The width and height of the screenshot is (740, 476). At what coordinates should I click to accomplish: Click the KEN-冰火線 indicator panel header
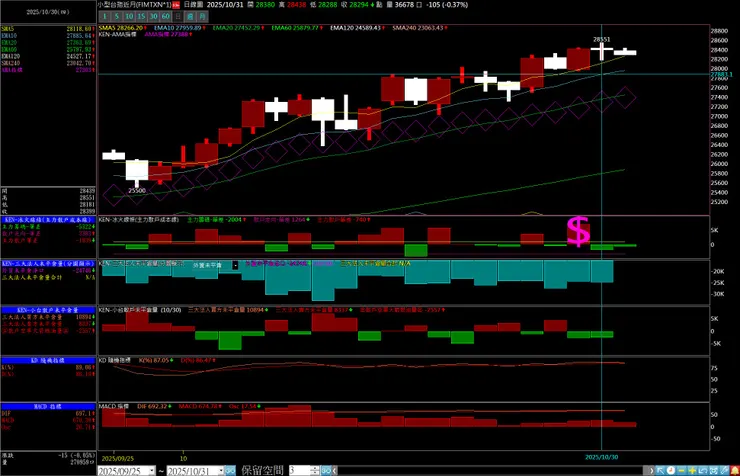point(48,220)
